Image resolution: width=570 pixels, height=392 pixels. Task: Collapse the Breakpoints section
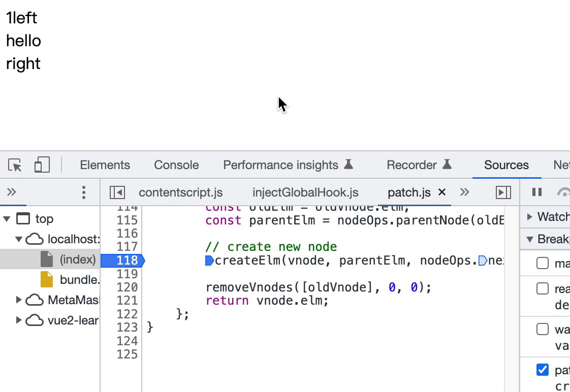coord(530,239)
